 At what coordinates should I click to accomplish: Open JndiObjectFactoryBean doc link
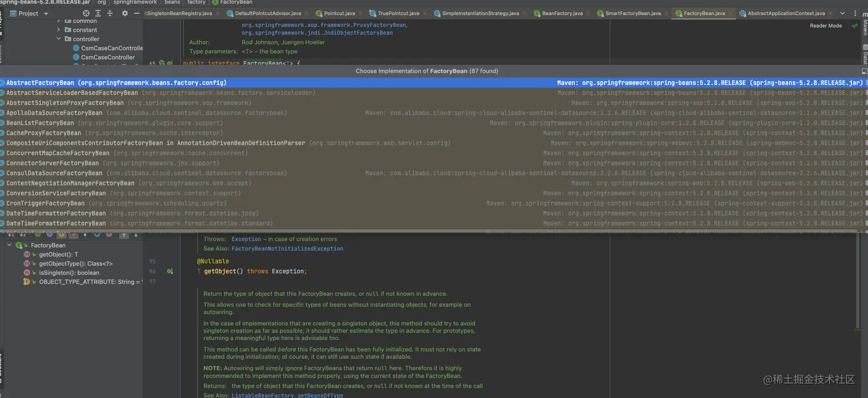pos(317,33)
